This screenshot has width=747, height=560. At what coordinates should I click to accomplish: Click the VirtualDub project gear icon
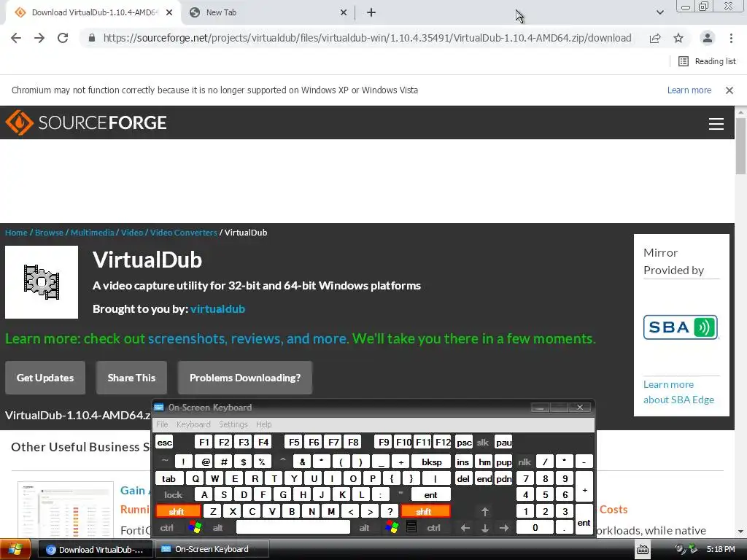pyautogui.click(x=42, y=282)
